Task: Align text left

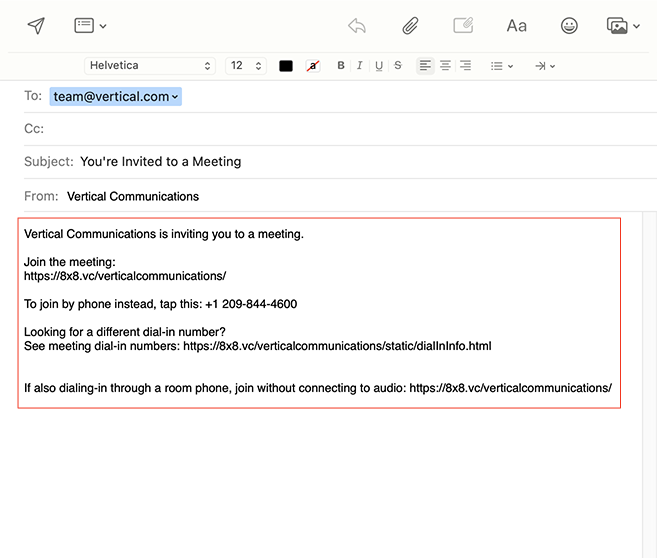Action: 425,66
